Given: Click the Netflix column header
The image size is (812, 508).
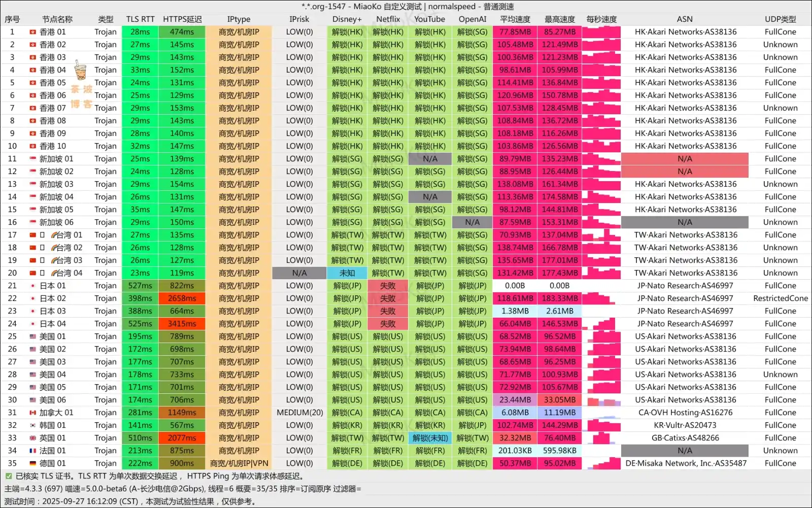Looking at the screenshot, I should coord(388,19).
